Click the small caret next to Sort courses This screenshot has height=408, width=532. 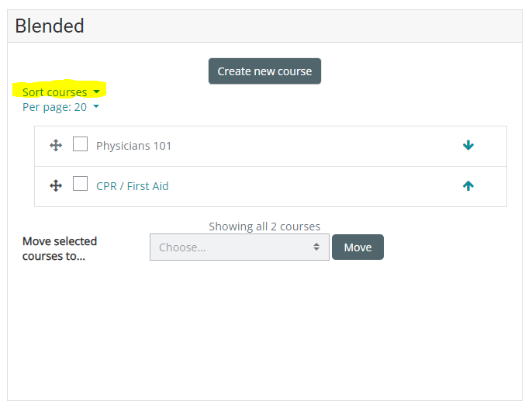click(x=96, y=92)
